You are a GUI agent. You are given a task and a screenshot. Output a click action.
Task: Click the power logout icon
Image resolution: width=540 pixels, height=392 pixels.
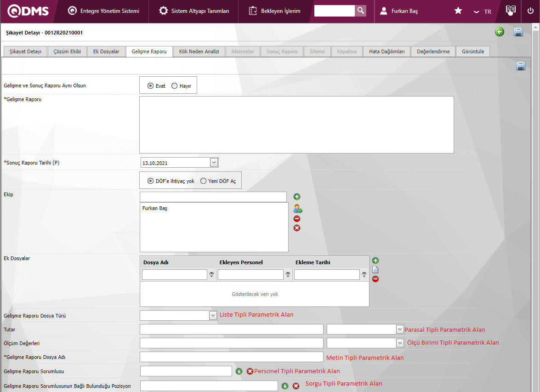(x=530, y=11)
